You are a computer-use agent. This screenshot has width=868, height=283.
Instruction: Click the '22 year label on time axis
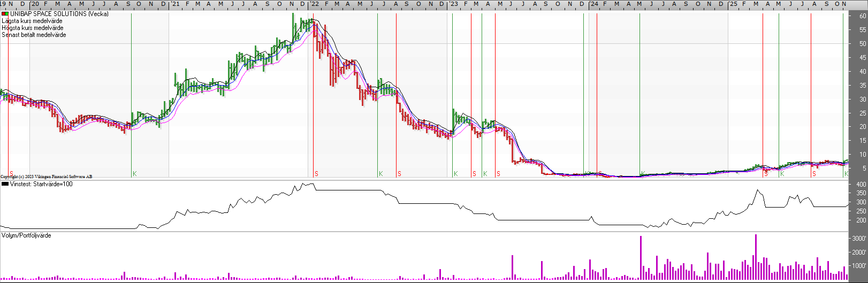tap(314, 4)
